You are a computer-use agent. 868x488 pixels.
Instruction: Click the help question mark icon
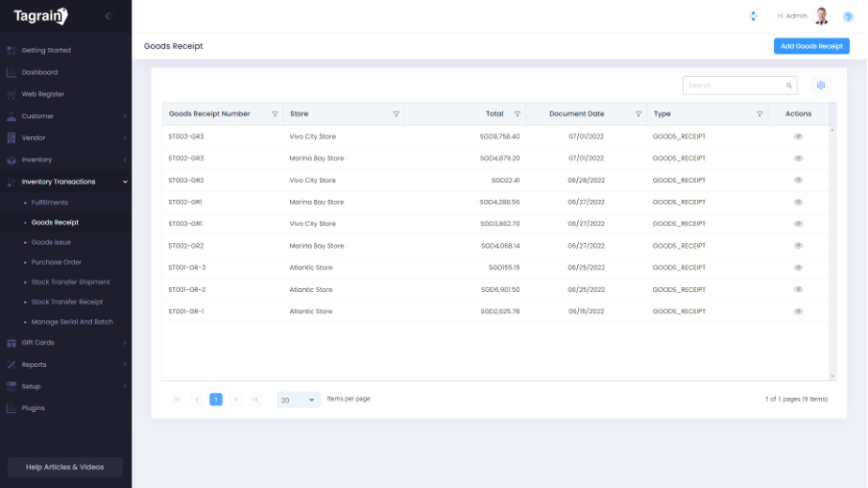coord(848,16)
